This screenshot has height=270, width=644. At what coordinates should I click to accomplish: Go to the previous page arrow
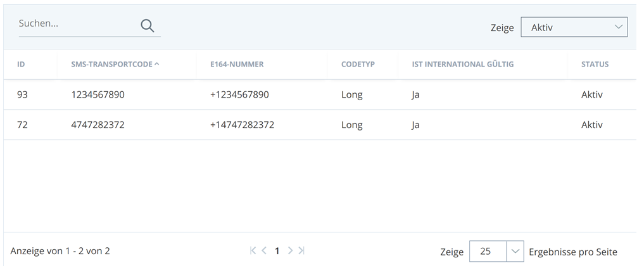point(264,250)
